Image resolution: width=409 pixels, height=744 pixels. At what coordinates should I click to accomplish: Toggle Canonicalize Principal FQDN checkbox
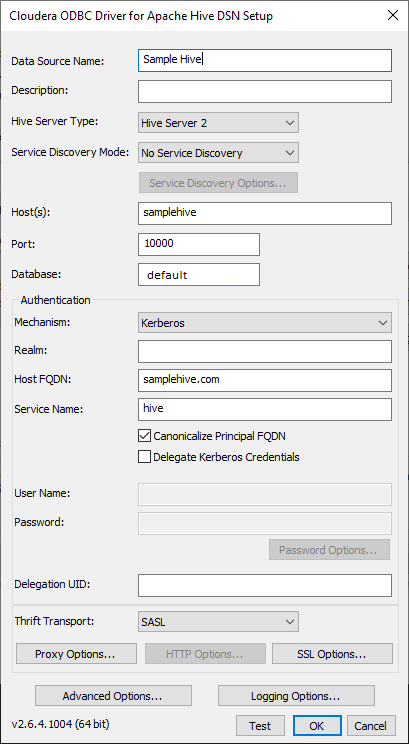tap(144, 436)
